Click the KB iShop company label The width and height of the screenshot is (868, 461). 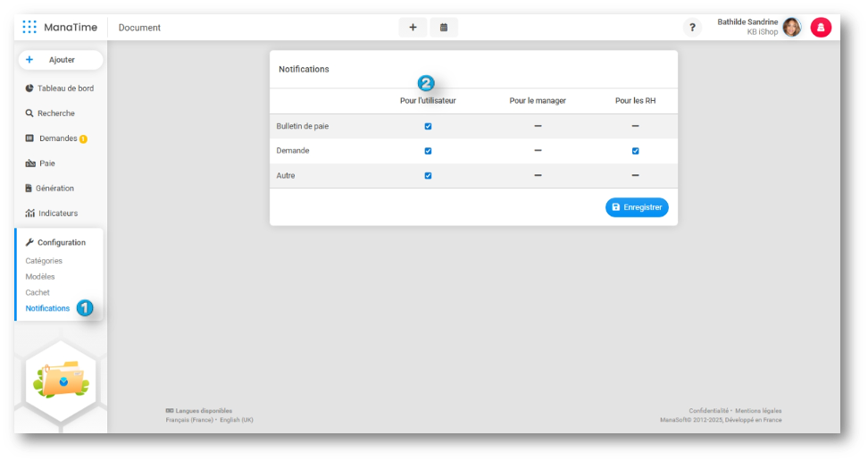[763, 32]
